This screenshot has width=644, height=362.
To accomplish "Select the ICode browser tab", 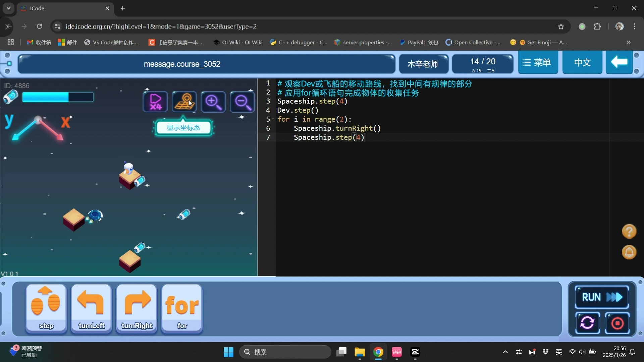I will [65, 8].
